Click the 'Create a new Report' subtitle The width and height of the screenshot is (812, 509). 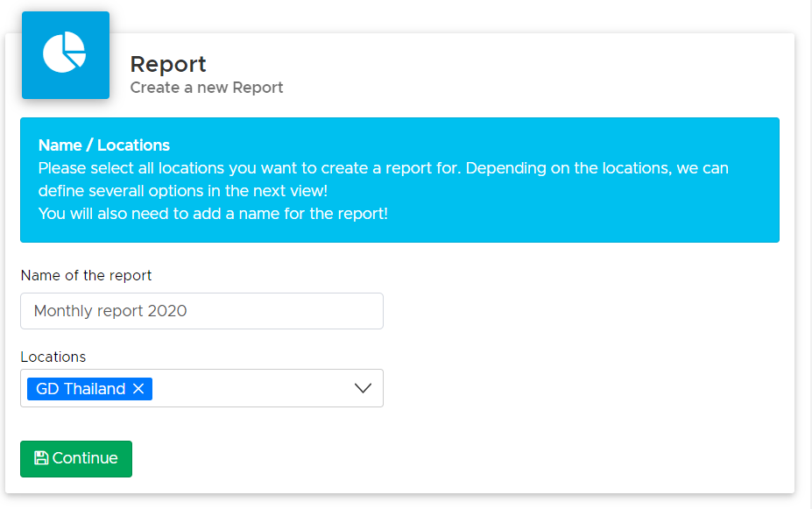tap(207, 88)
